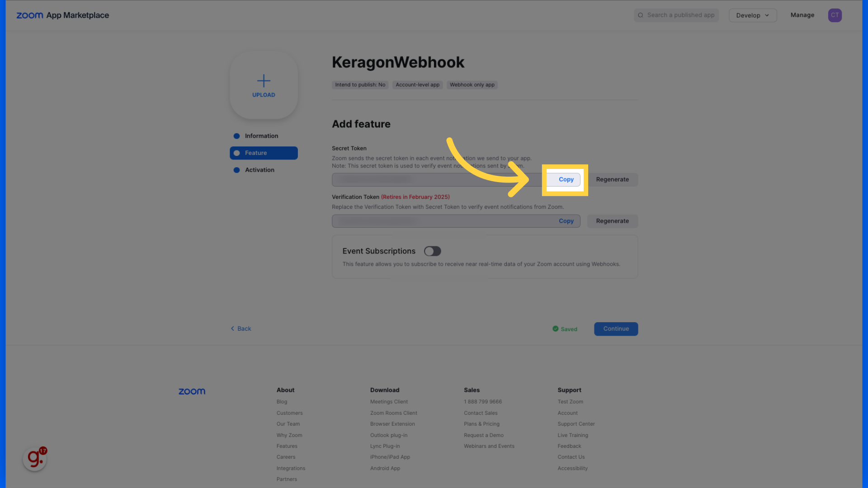868x488 pixels.
Task: Click the Search a published app field
Action: (676, 15)
